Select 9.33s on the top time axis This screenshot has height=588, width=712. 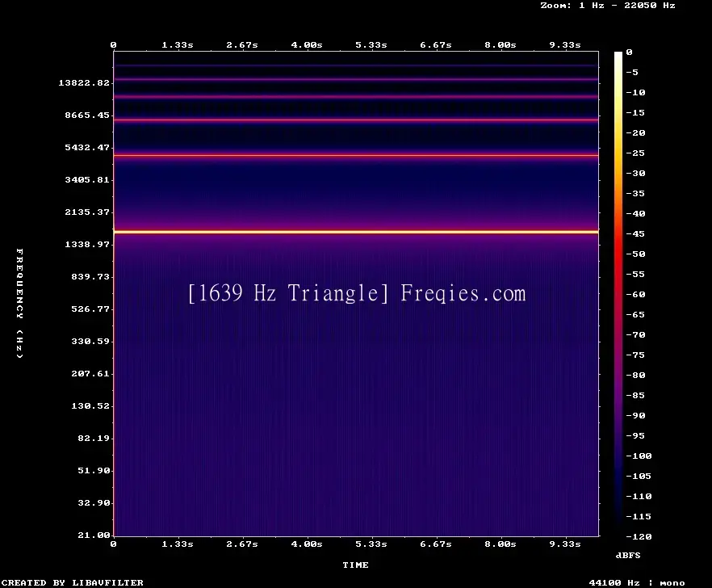[565, 44]
